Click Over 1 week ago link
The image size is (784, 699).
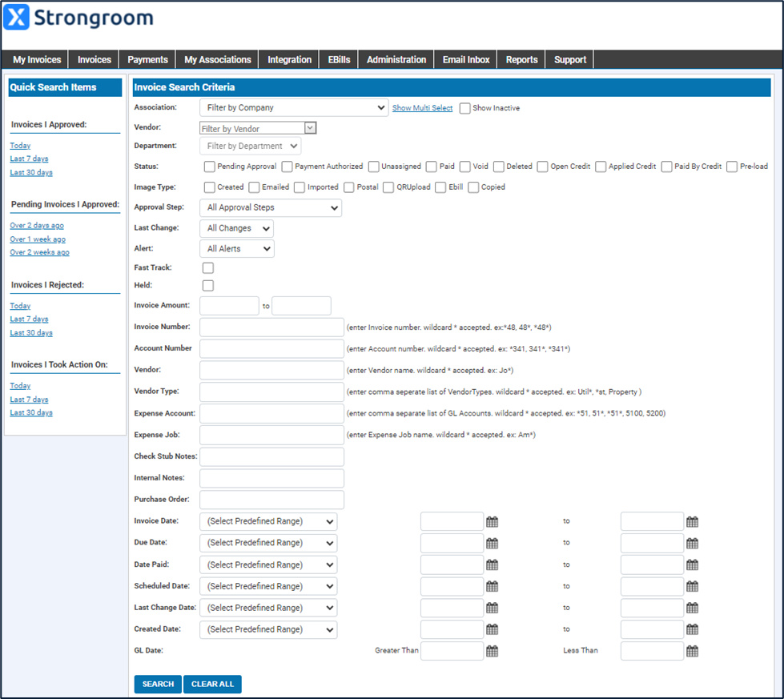point(38,239)
